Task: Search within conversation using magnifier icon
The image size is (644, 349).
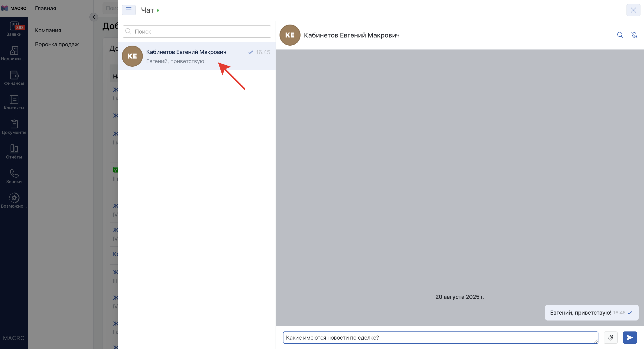Action: click(620, 35)
